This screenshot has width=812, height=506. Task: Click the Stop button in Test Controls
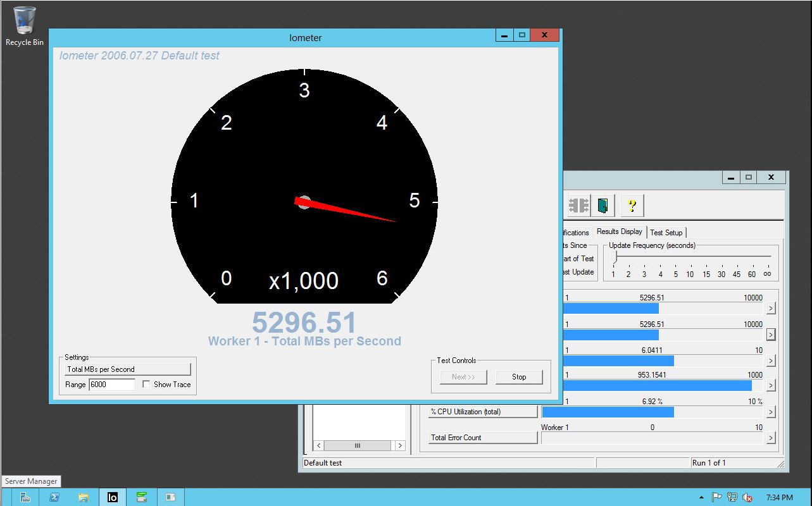(x=519, y=377)
